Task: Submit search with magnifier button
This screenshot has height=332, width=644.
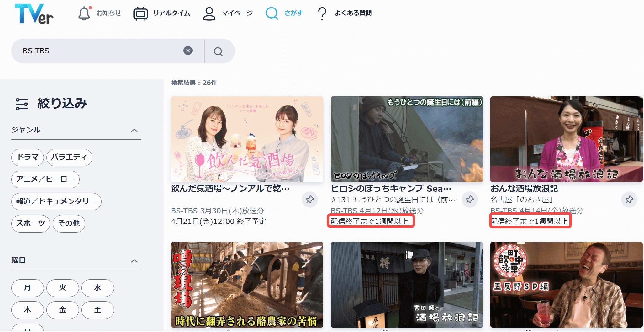Action: tap(219, 51)
